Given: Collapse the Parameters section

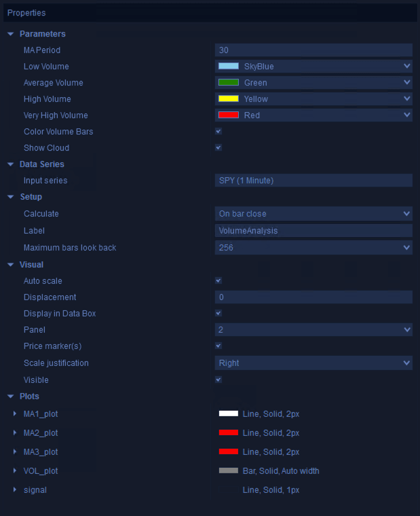Looking at the screenshot, I should (x=10, y=34).
